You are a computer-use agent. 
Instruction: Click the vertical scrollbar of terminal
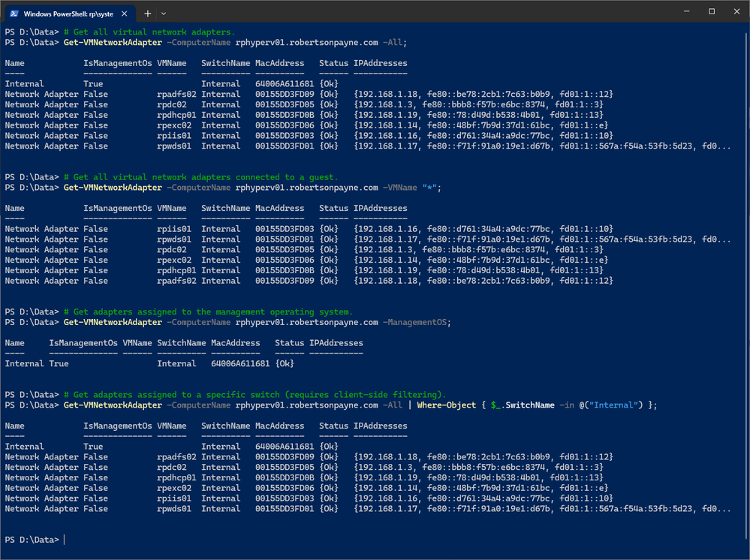pyautogui.click(x=747, y=287)
